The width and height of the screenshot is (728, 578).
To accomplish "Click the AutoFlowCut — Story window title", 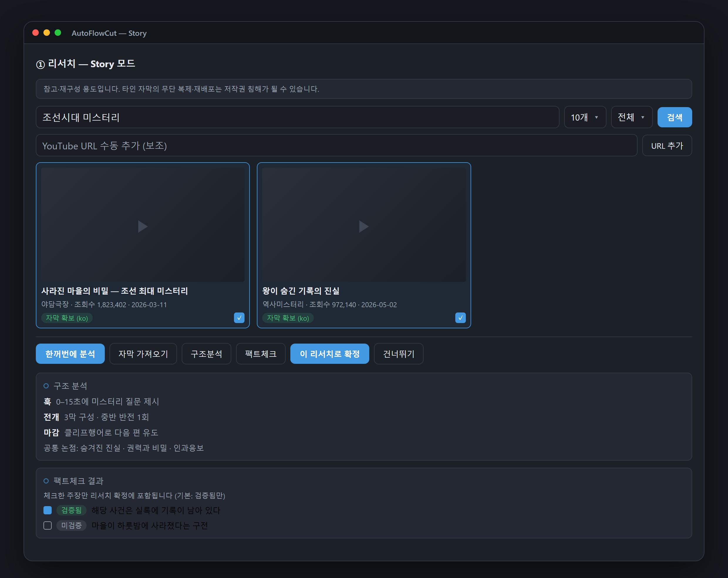I will (x=109, y=33).
